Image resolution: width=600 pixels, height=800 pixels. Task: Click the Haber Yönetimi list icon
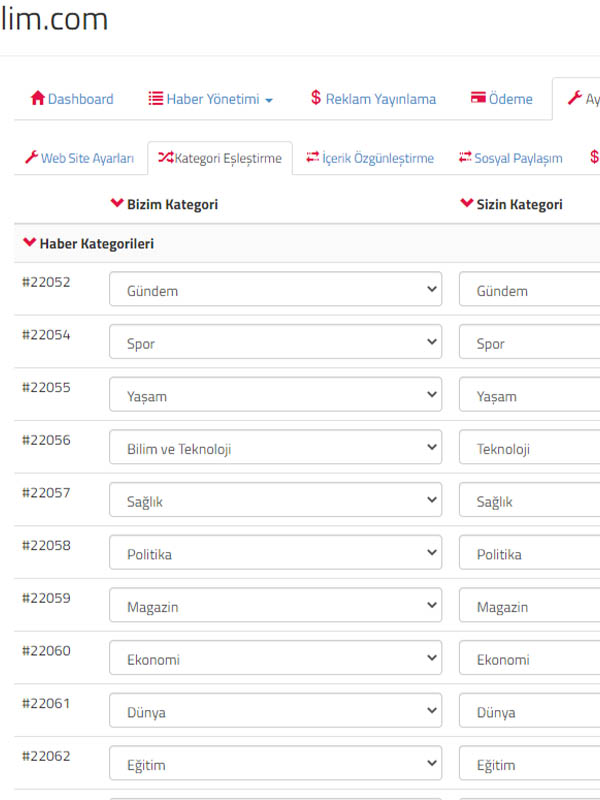(155, 99)
